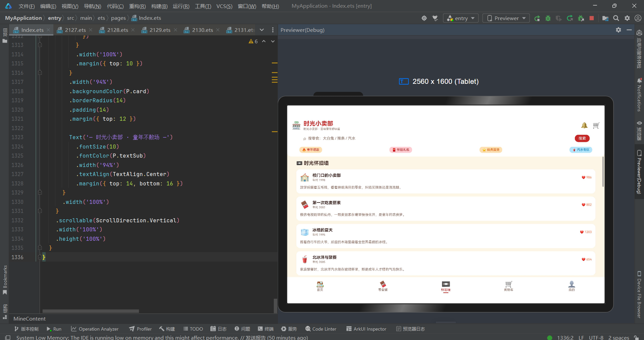Open the 文件(F) menu
The image size is (644, 340).
click(x=27, y=6)
